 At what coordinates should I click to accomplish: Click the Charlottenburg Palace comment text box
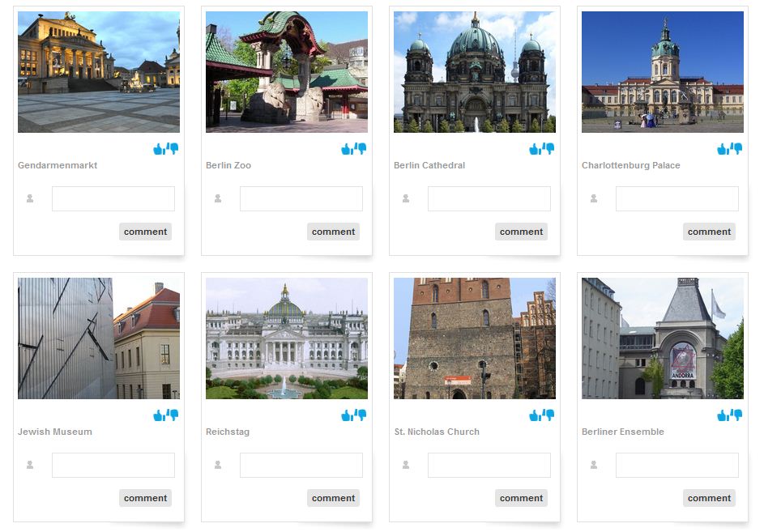pos(677,198)
